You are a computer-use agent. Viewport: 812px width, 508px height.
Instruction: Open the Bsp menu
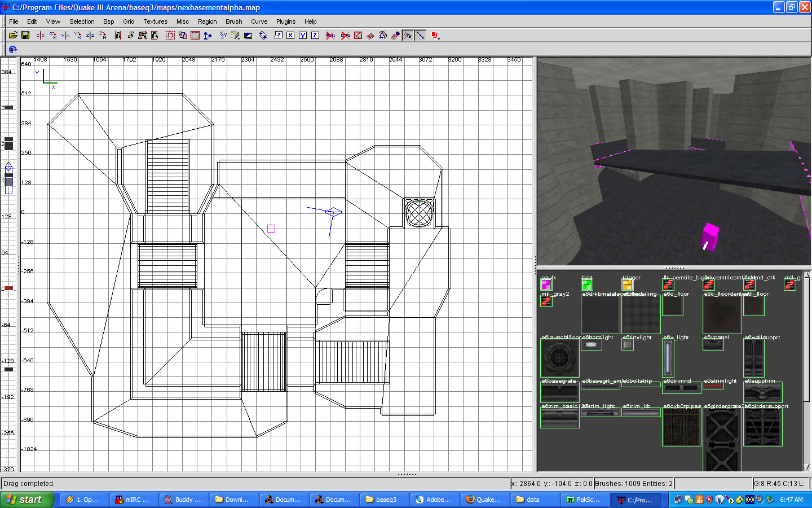(109, 21)
